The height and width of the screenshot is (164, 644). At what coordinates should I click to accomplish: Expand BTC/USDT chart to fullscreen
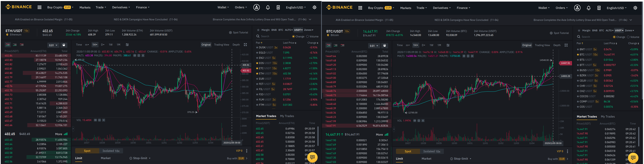[x=566, y=45]
